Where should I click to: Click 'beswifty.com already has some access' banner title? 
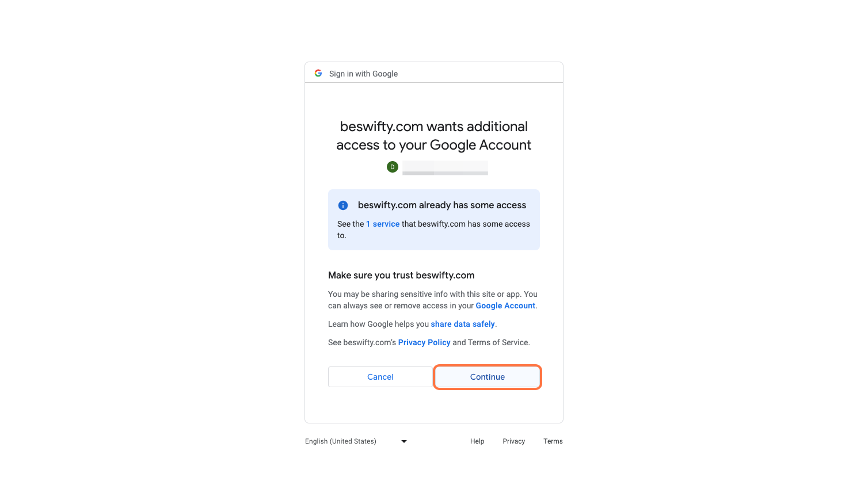click(442, 205)
